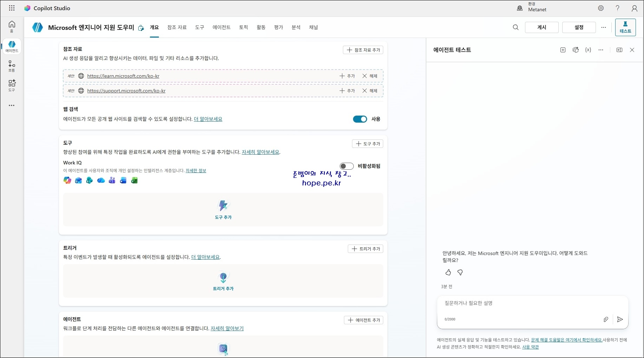Click the paperclip attach icon
Image resolution: width=644 pixels, height=358 pixels.
click(606, 319)
